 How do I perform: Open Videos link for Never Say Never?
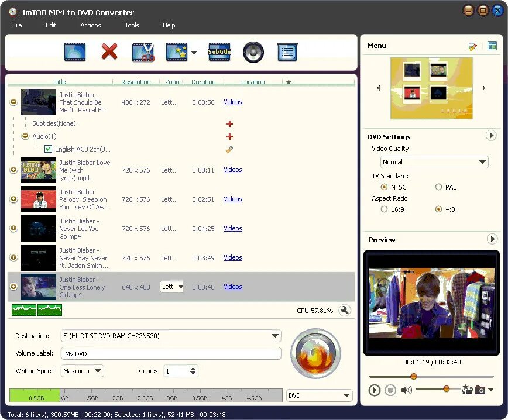[x=233, y=257]
